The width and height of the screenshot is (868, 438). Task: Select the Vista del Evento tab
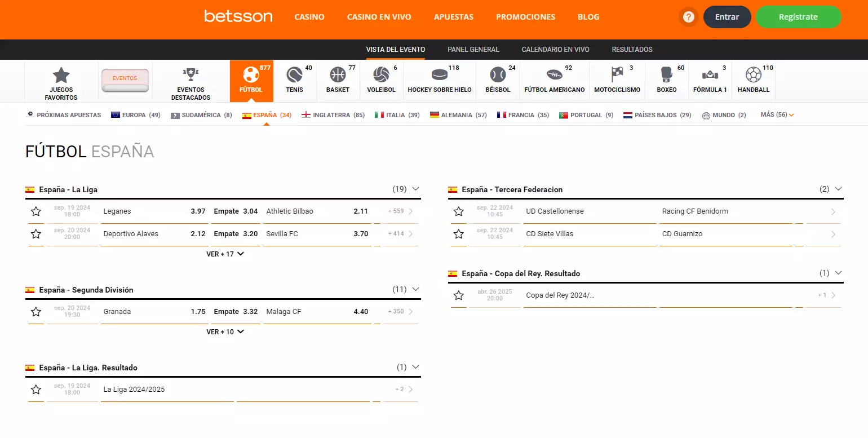click(396, 50)
